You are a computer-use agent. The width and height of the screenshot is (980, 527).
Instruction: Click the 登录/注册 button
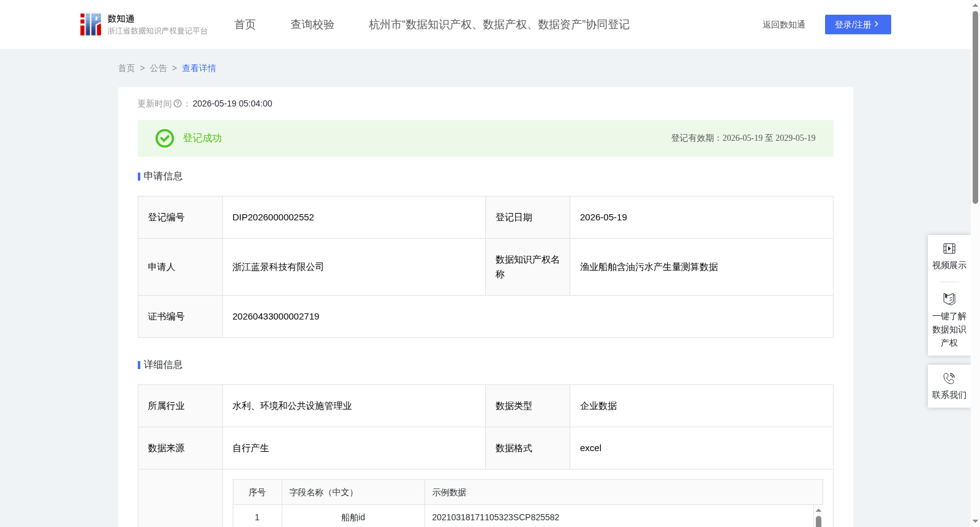pos(858,24)
